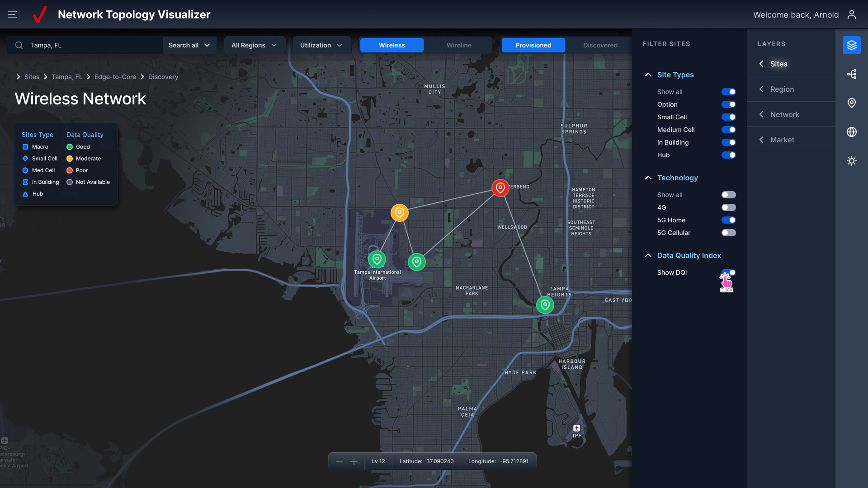Select the location pin sidebar icon
868x488 pixels.
[x=852, y=103]
